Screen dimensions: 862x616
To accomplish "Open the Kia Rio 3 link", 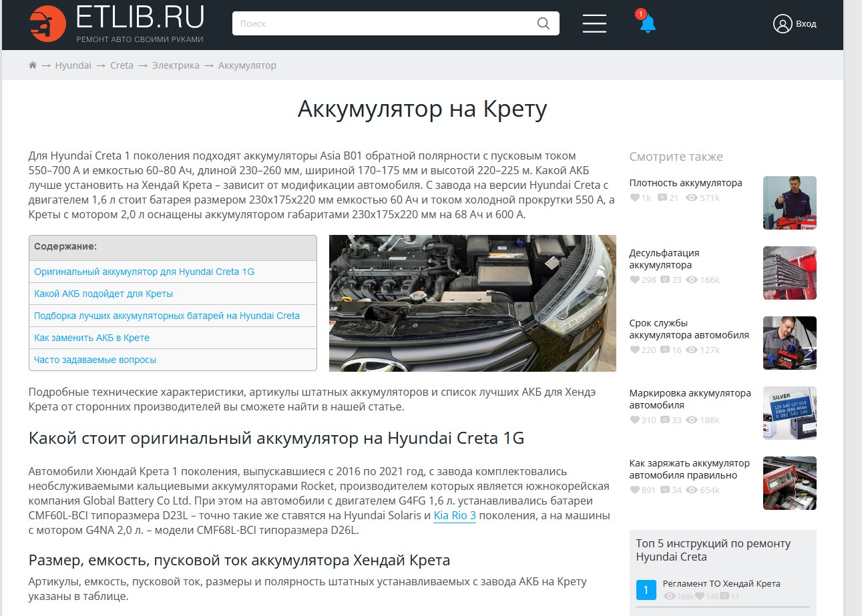I will 455,516.
